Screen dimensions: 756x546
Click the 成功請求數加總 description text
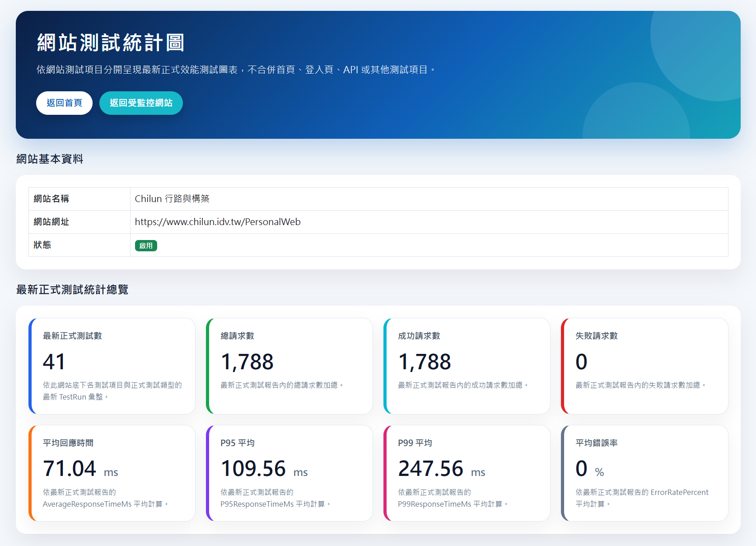coord(463,385)
